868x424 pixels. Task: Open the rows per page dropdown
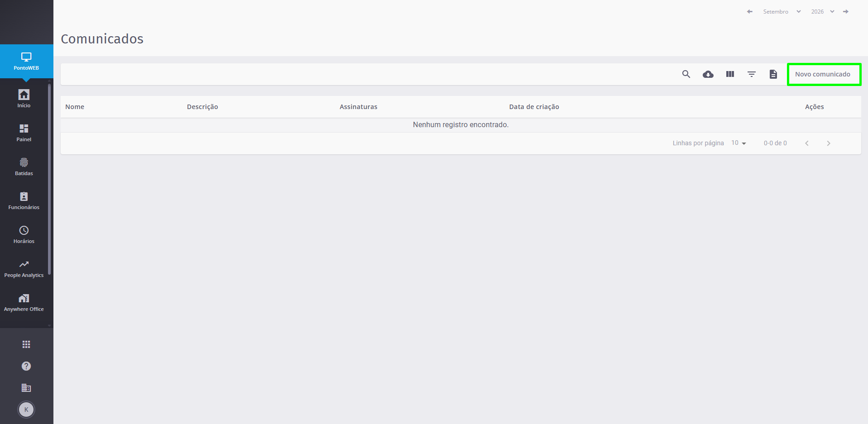point(739,143)
